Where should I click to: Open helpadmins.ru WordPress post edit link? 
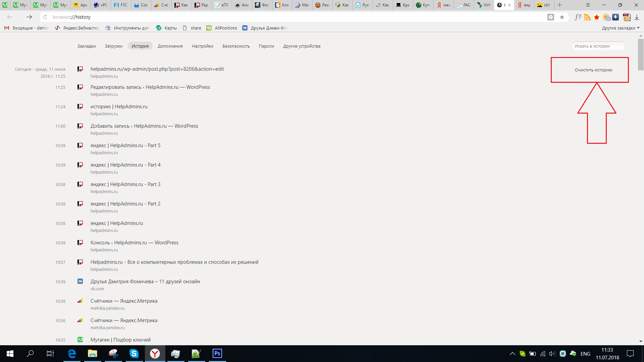[157, 69]
